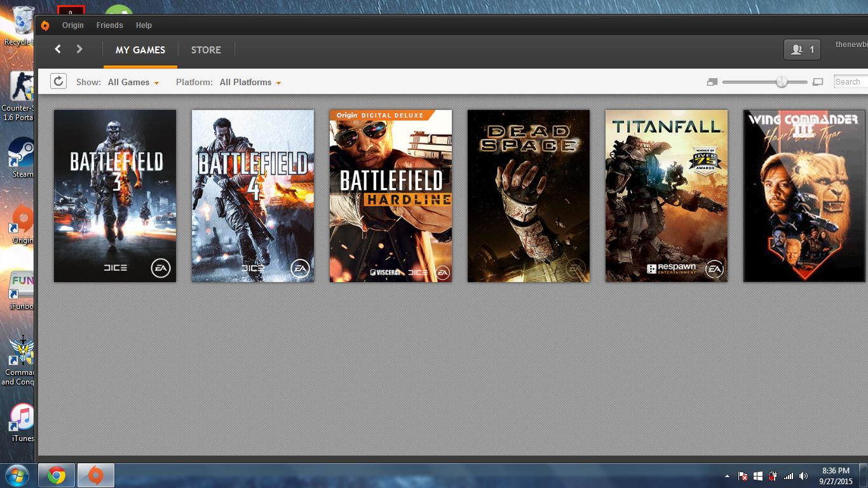This screenshot has width=868, height=488.
Task: Open the friends list icon button
Action: click(x=802, y=50)
